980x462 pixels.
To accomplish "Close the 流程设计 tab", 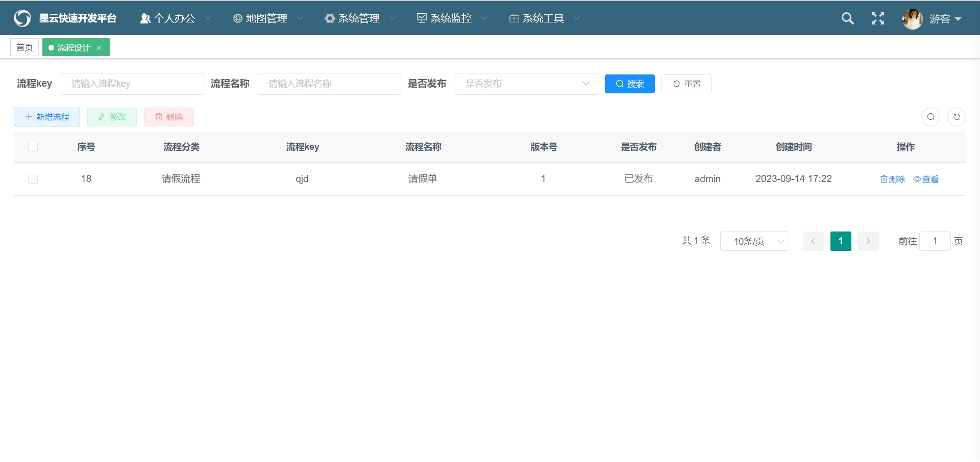I will point(99,48).
